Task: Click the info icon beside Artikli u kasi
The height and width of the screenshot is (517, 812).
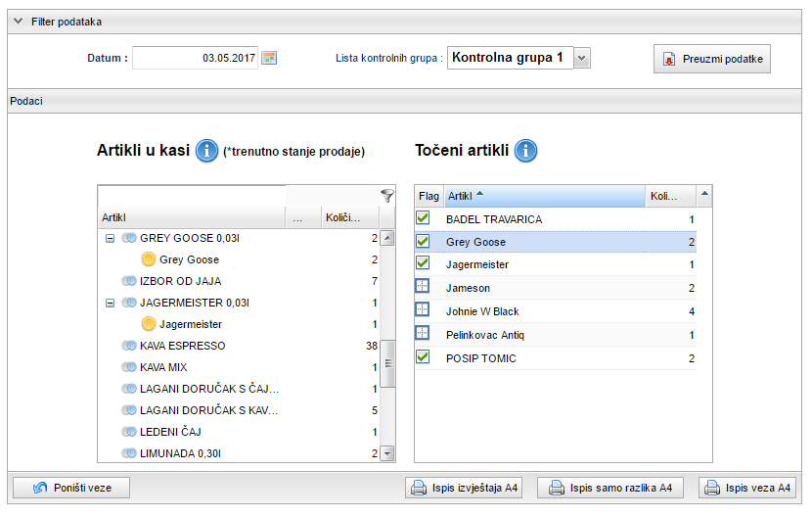Action: click(x=206, y=151)
